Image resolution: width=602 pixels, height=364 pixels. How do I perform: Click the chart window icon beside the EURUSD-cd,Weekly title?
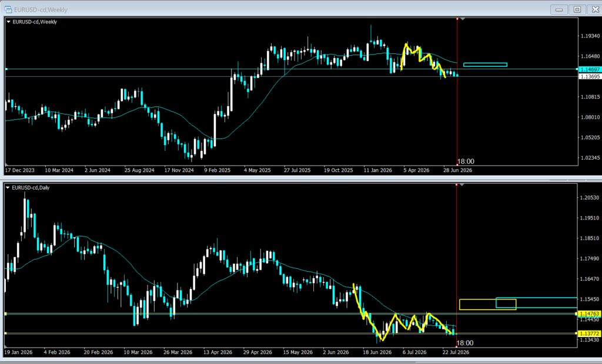8,9
